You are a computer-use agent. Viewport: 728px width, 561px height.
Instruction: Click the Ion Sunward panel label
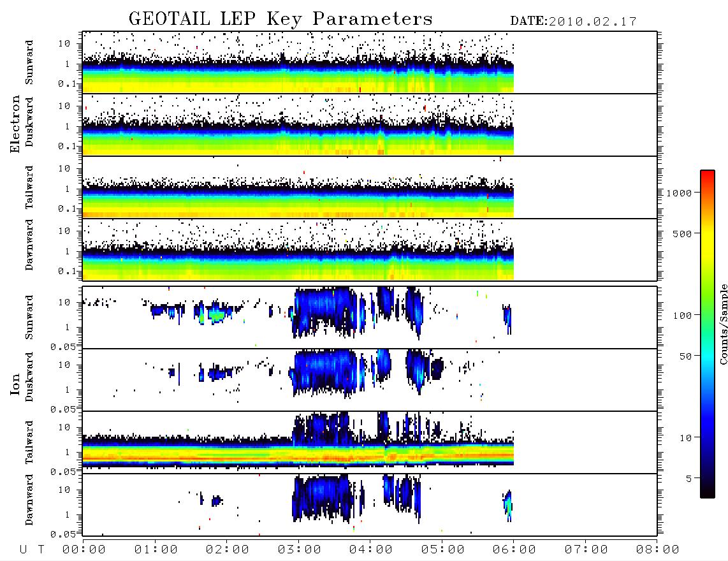click(x=29, y=317)
